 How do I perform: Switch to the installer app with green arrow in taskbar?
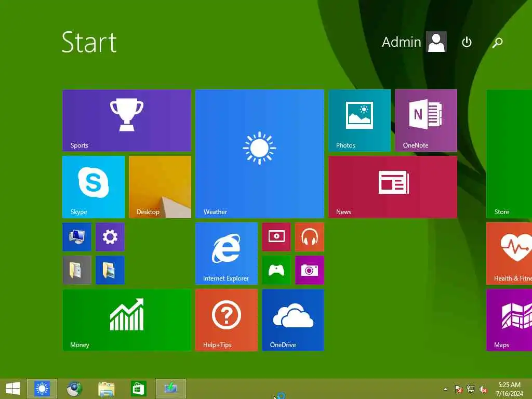[170, 389]
